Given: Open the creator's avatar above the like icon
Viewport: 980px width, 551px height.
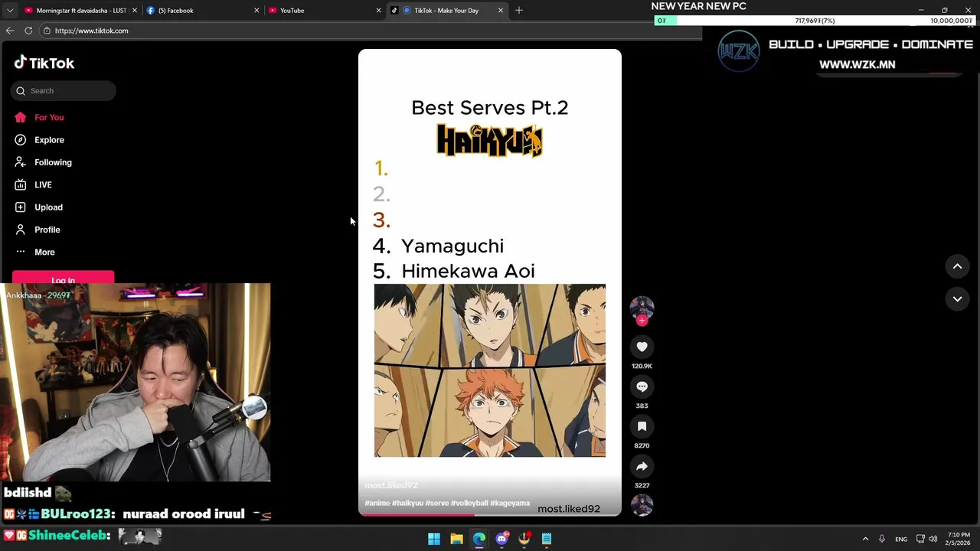Looking at the screenshot, I should click(642, 307).
